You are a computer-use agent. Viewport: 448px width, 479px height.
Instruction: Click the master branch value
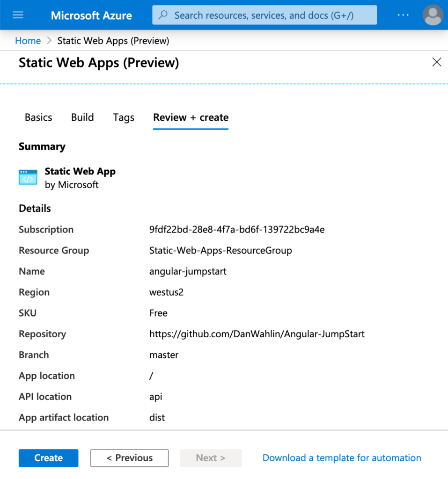point(164,355)
